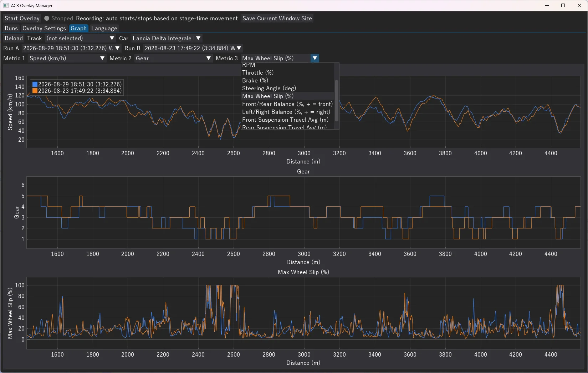
Task: Click the metric list scrollbar thumb
Action: [336, 101]
